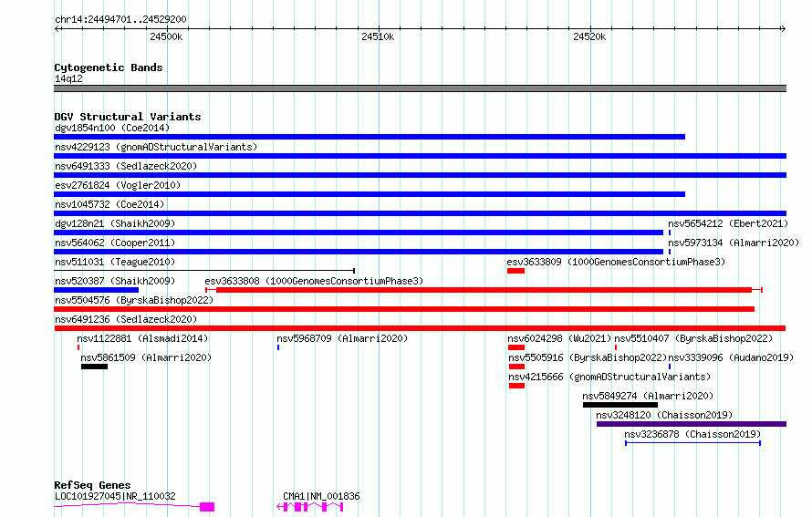Click the blue nsv564062 variant bar
812x517 pixels.
[x=359, y=252]
